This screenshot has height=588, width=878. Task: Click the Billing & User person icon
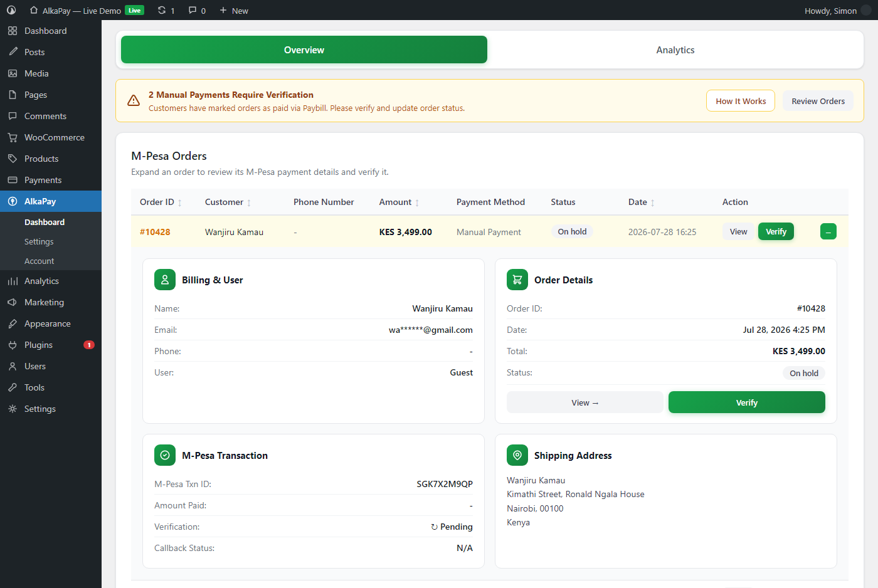tap(165, 280)
